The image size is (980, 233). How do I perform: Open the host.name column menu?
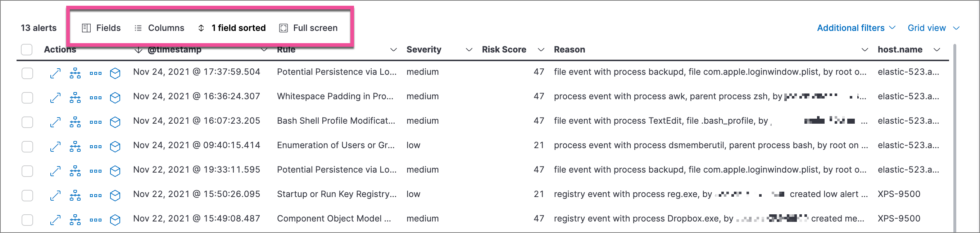point(938,49)
